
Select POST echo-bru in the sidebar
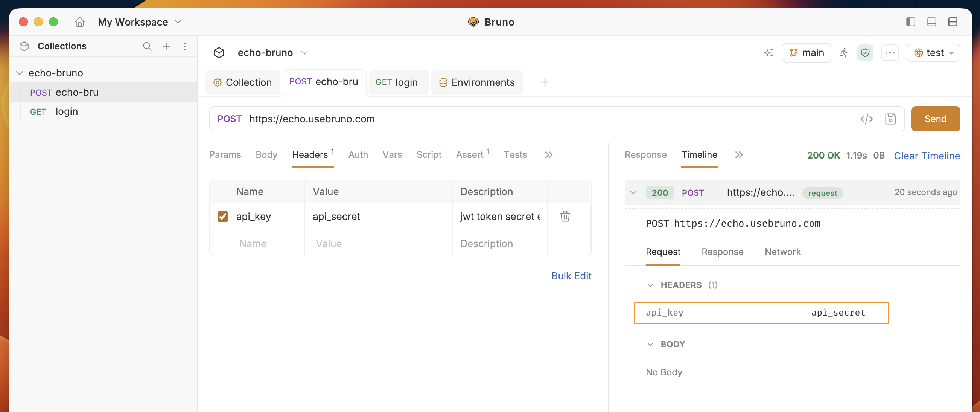[x=103, y=92]
